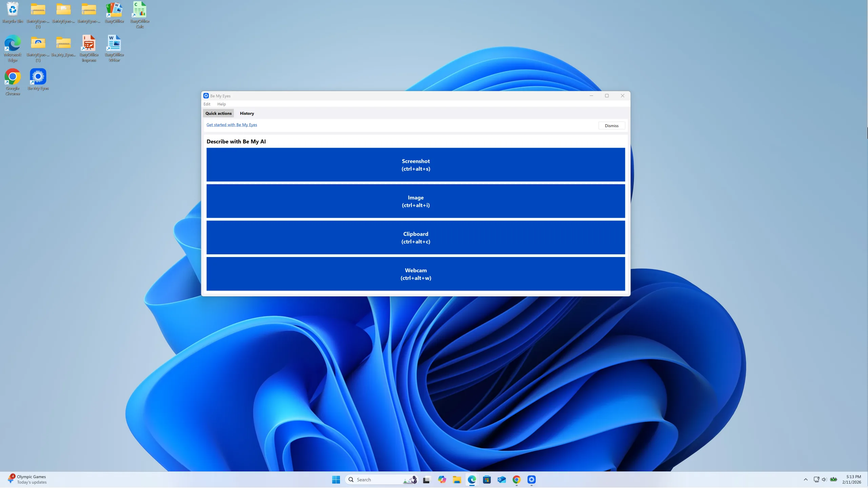The height and width of the screenshot is (490, 868).
Task: Click the Describe with Be My AI heading
Action: [236, 142]
